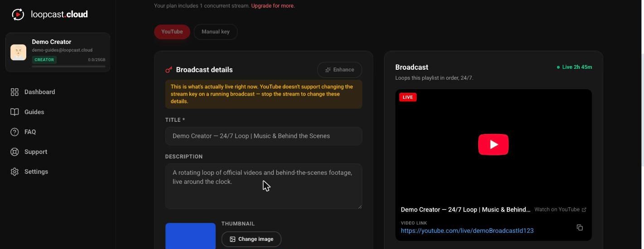Click the Broadcast card heading
Screen dimensions: 644x249
(x=412, y=67)
